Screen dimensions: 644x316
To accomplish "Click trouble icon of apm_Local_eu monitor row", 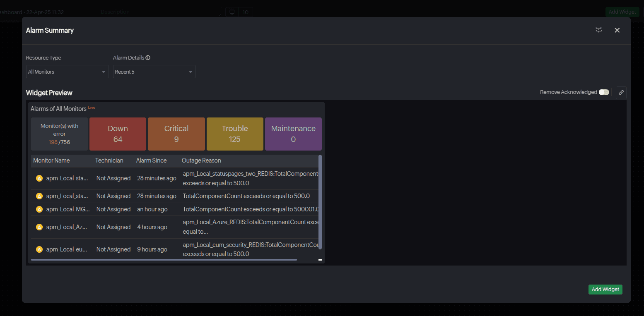I will pos(39,249).
